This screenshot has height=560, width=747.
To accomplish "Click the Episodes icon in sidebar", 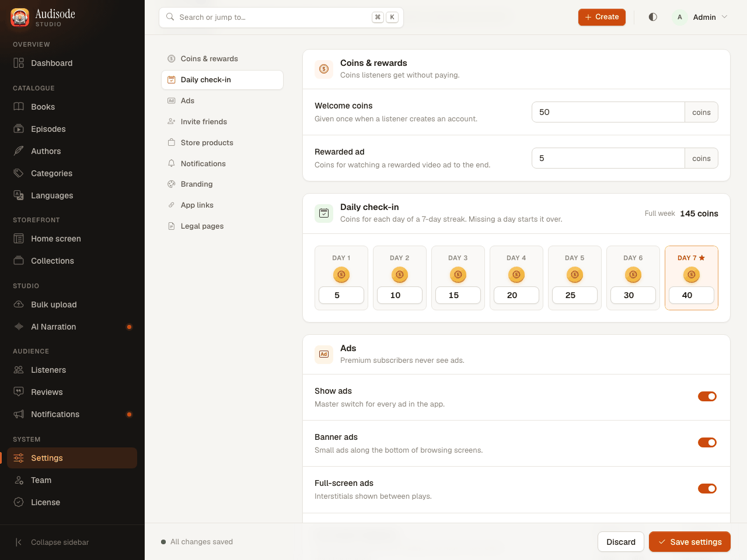I will 19,129.
